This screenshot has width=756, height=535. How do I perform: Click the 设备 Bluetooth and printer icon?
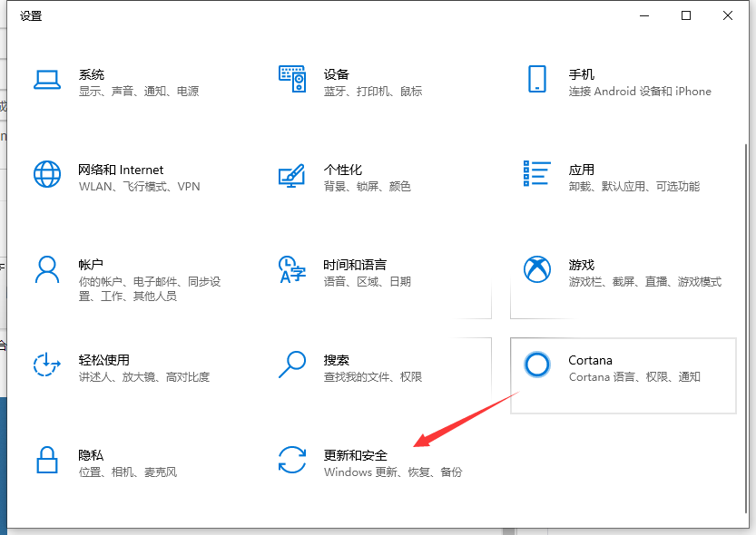pyautogui.click(x=292, y=80)
